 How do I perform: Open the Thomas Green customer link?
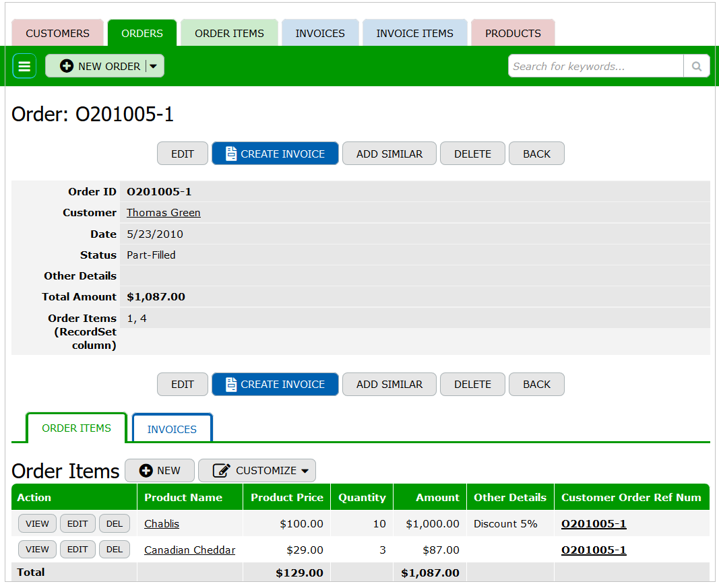[x=163, y=213]
